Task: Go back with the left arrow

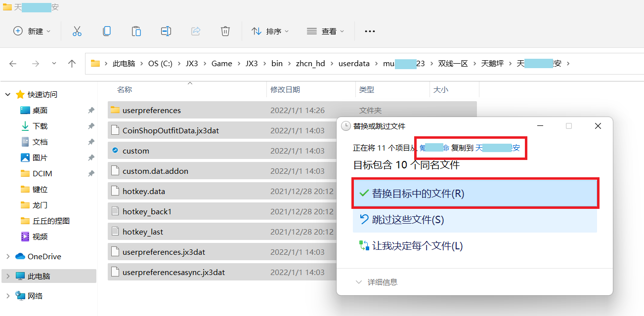Action: [13, 64]
